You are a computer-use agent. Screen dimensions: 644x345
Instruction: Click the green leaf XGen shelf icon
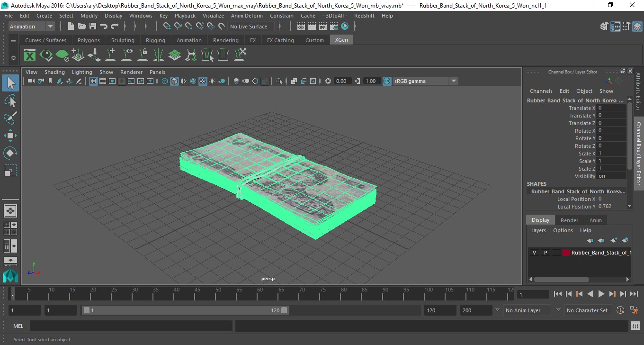(x=62, y=55)
